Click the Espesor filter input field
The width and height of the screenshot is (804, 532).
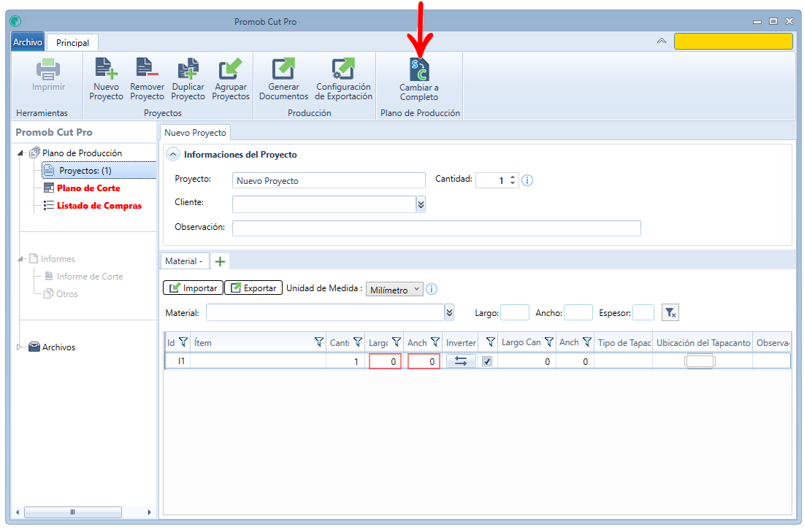643,312
